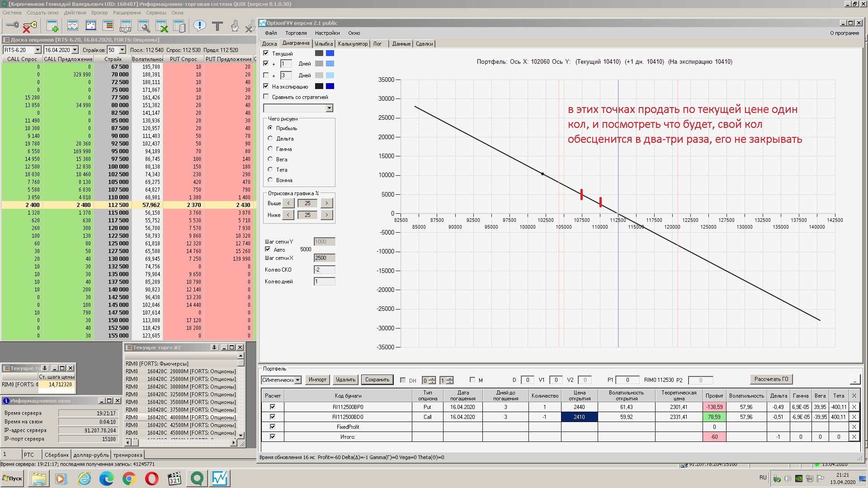
Task: Open the QUIK icon in taskbar
Action: (197, 478)
